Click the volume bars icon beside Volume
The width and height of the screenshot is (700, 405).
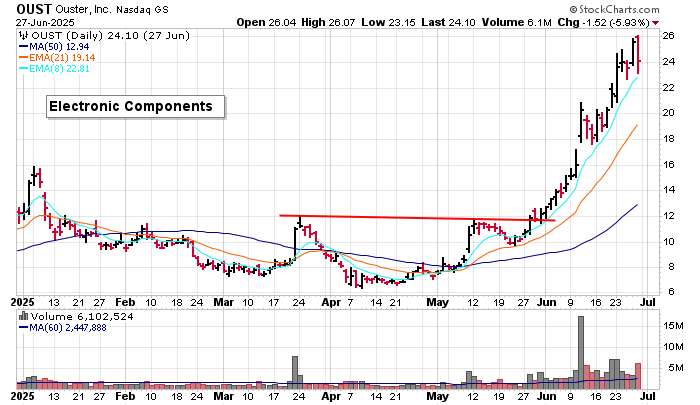tap(23, 316)
